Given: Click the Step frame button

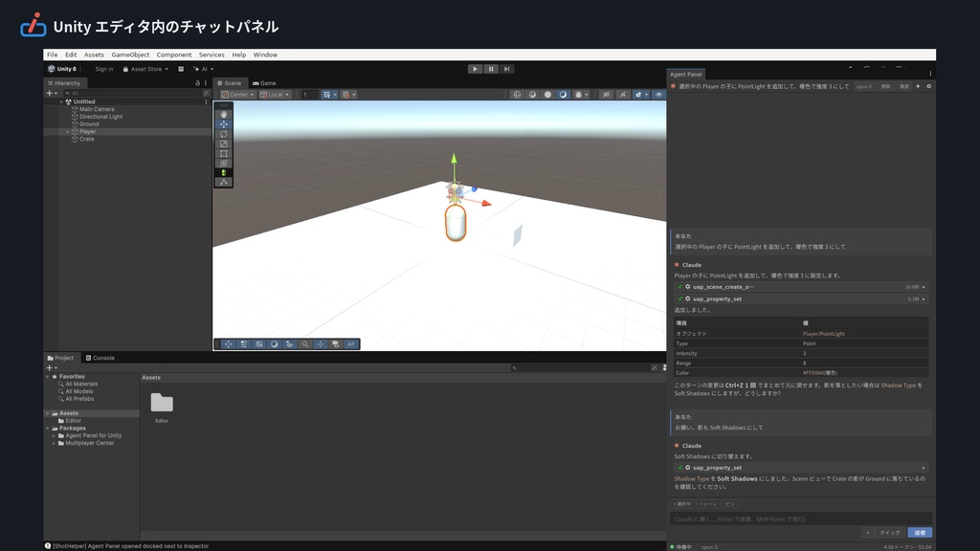Looking at the screenshot, I should (507, 69).
